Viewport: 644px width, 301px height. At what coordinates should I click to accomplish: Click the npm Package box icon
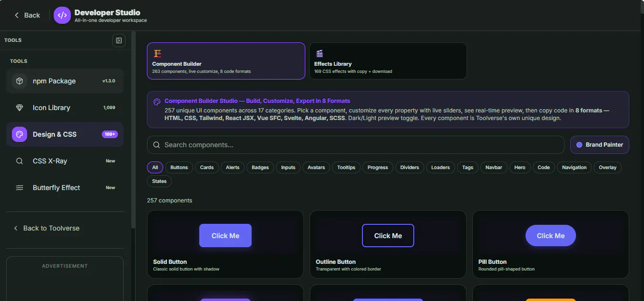[x=20, y=81]
